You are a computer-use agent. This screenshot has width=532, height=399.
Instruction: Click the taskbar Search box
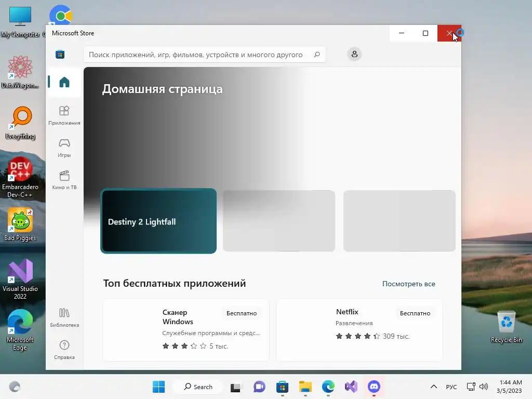198,387
